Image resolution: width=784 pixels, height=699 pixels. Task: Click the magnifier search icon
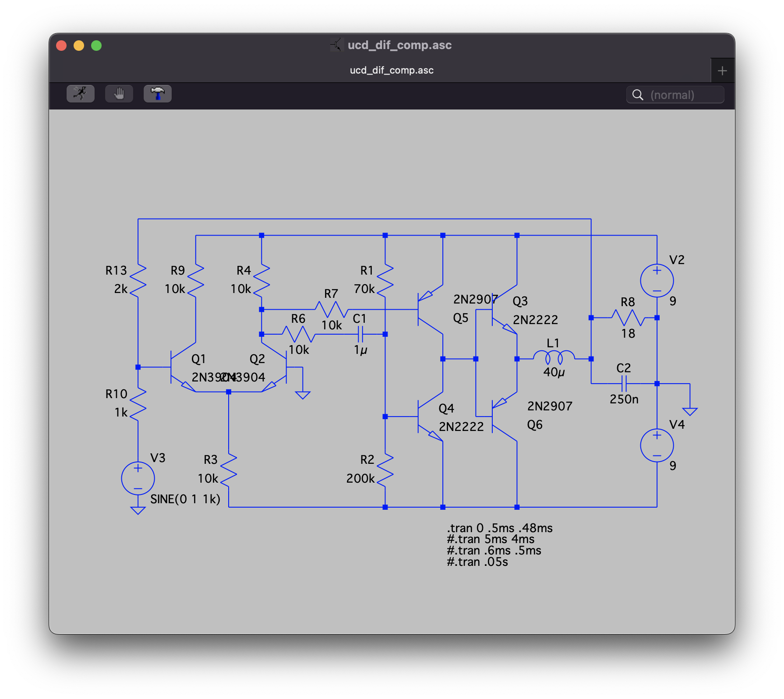638,95
